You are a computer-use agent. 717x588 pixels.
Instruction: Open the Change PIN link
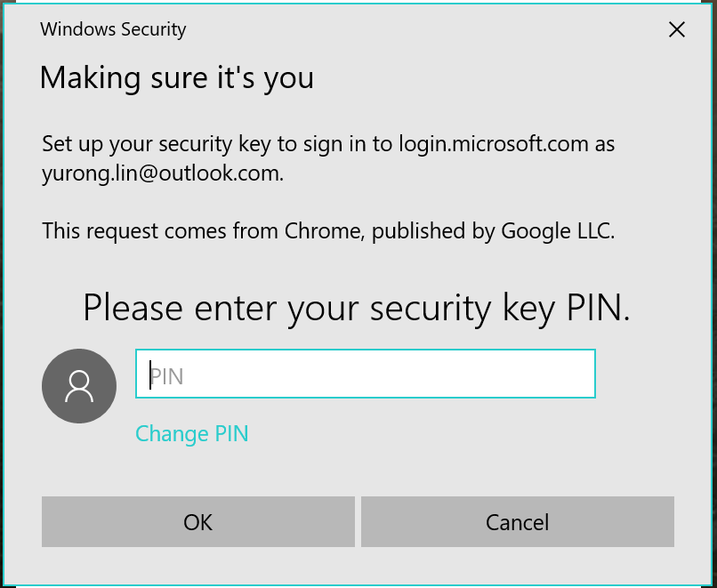pos(191,434)
